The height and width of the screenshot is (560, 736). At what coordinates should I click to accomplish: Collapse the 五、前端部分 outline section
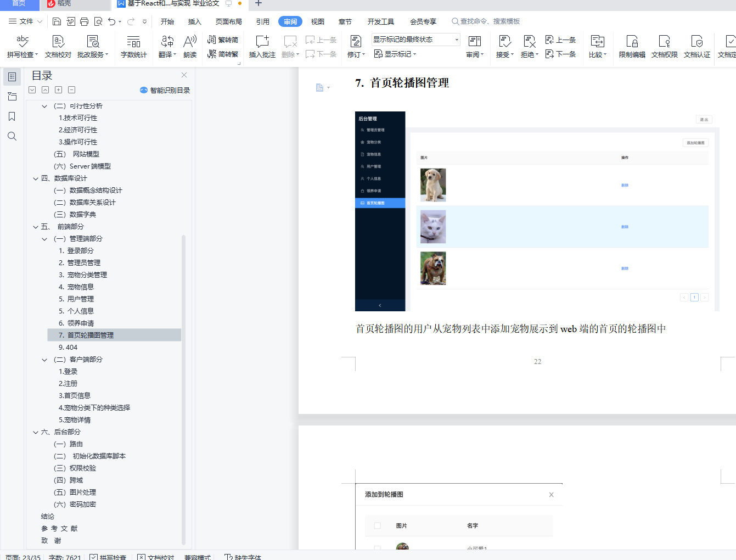36,227
